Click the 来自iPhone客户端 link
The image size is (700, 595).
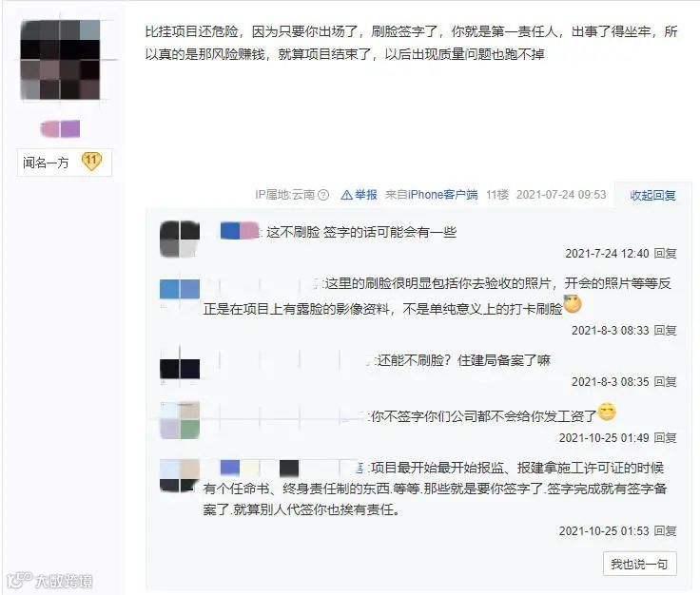(x=432, y=195)
